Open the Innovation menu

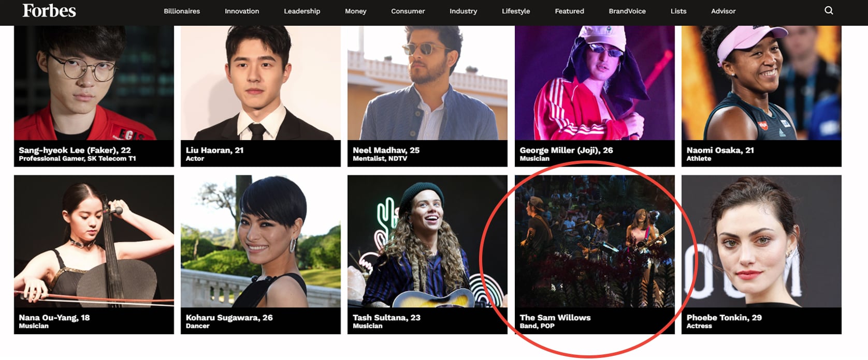tap(242, 11)
